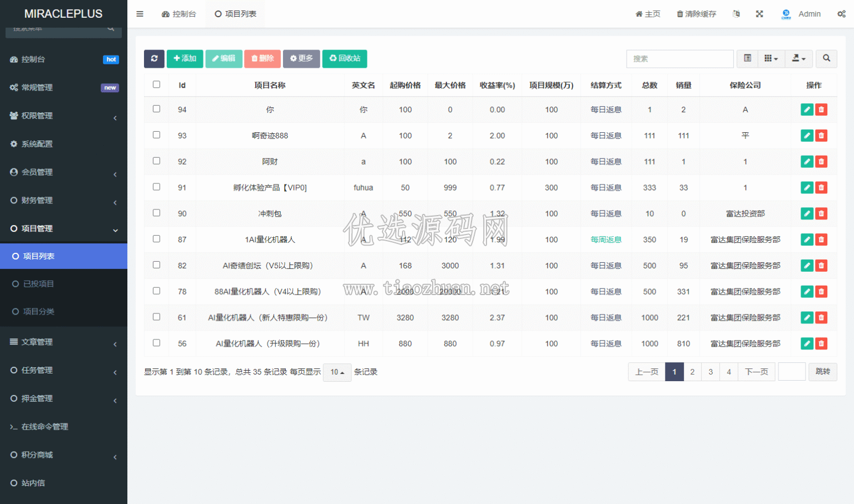Expand the 文章管理 sidebar menu
The height and width of the screenshot is (504, 854).
coord(63,342)
